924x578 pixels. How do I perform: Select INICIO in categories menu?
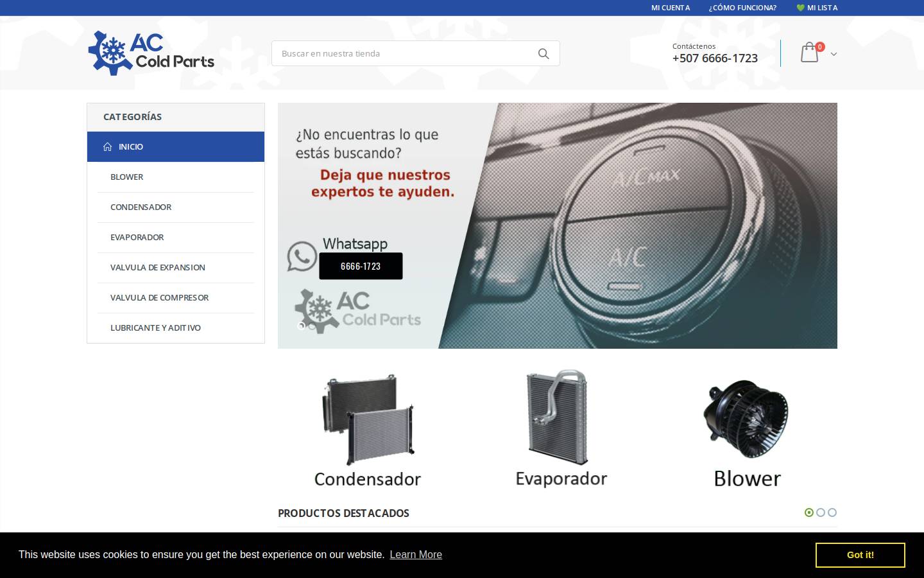click(x=176, y=146)
